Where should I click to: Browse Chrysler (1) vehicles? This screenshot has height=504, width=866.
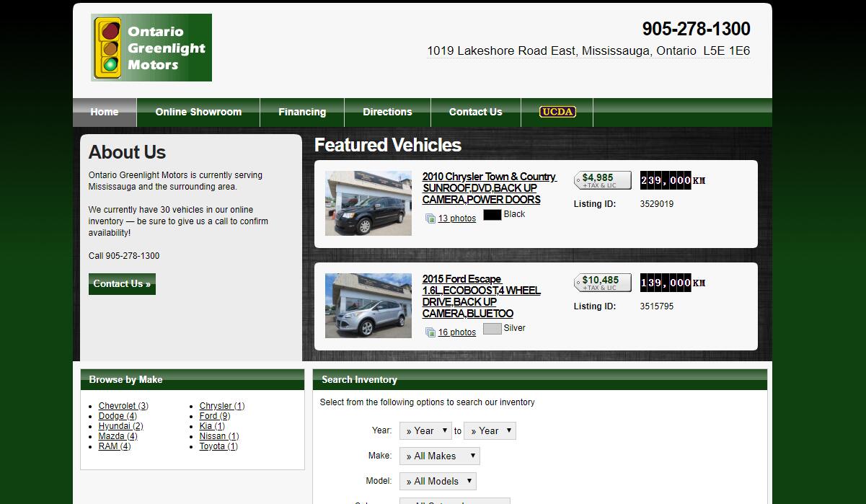222,406
